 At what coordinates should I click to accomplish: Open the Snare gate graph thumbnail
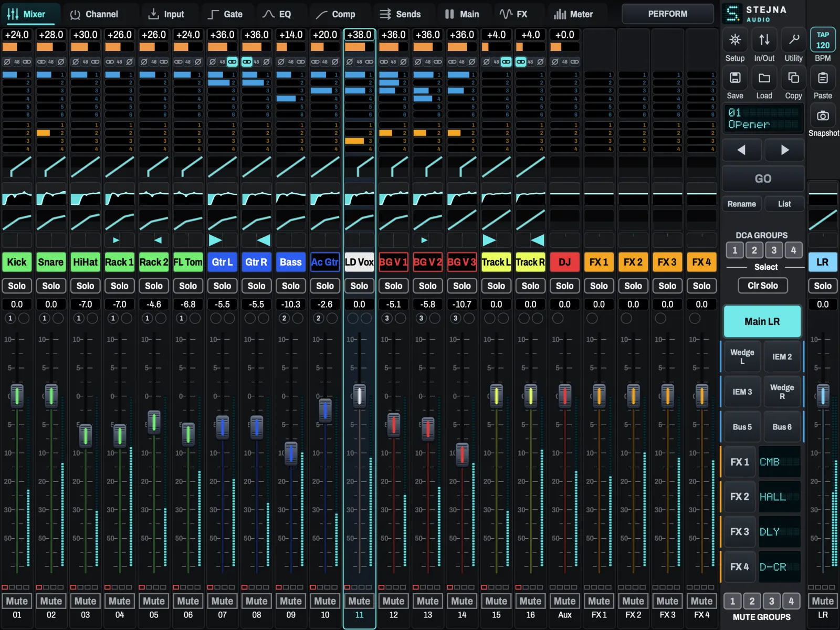tap(51, 166)
